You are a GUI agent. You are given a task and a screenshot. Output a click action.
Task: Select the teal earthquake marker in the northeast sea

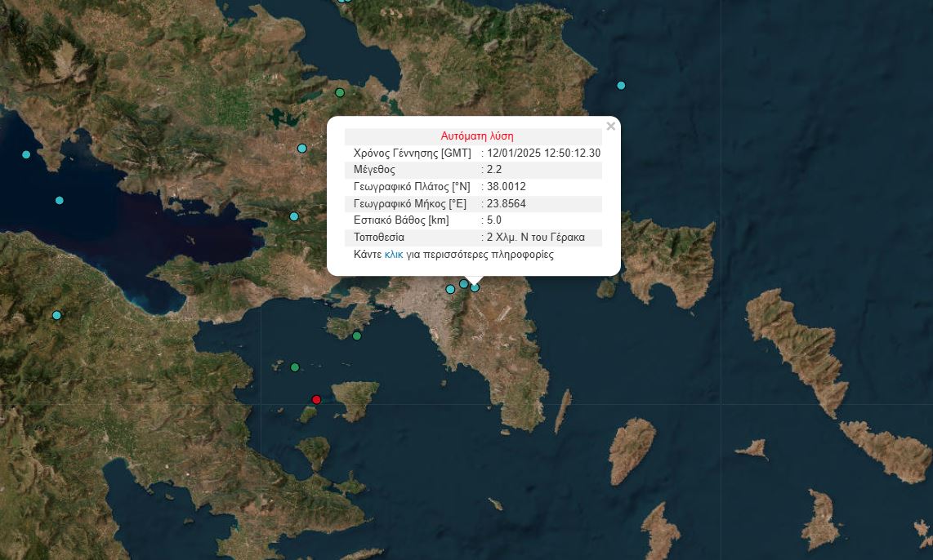click(x=621, y=85)
